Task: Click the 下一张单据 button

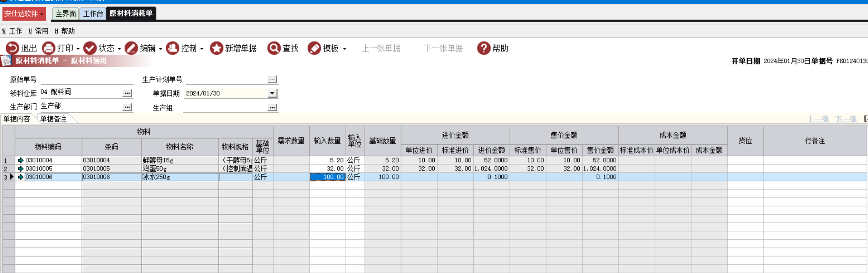Action: (443, 49)
